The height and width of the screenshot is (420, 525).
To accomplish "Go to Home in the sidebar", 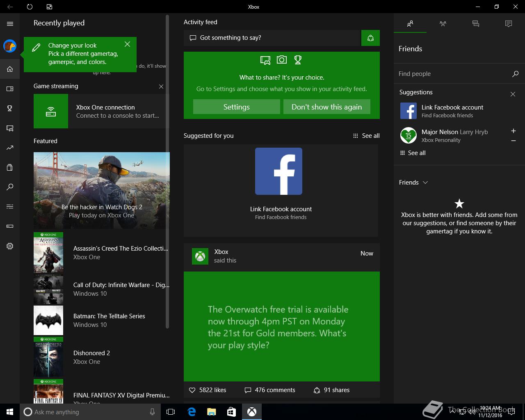I will tap(10, 69).
